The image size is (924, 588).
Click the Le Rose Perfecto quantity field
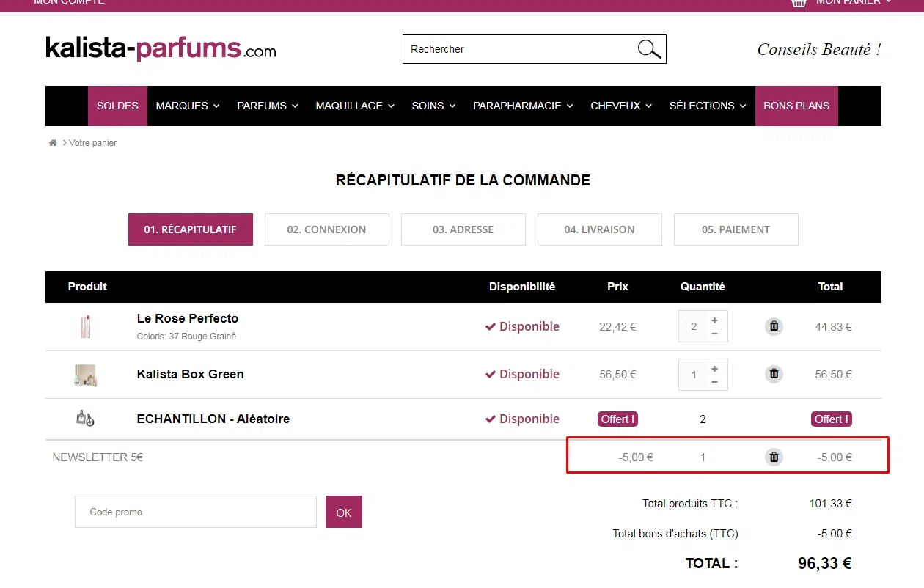tap(693, 327)
